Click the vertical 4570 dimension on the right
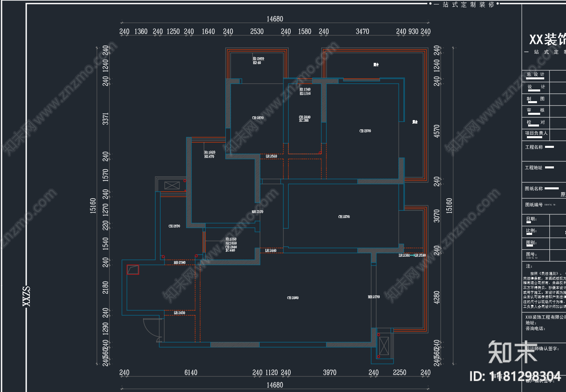 point(437,131)
